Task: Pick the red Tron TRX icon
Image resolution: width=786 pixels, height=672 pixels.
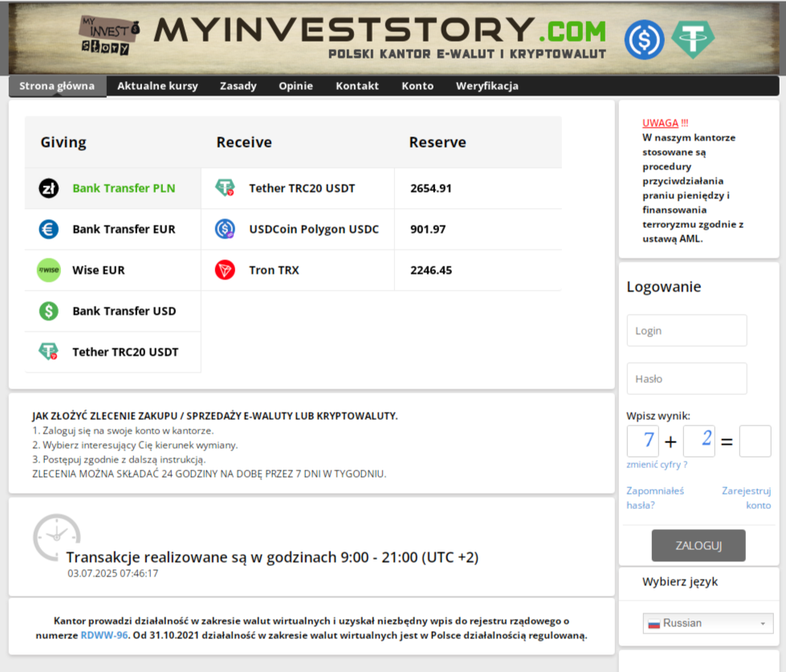Action: (x=225, y=271)
